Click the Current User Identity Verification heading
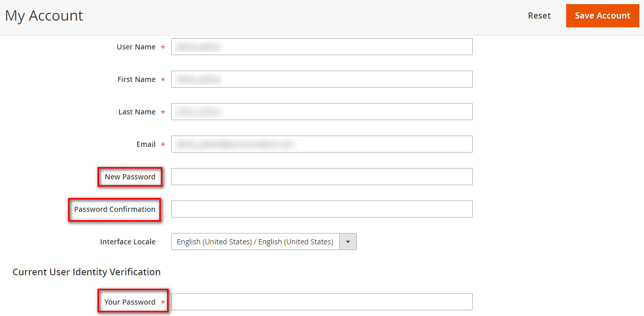 pyautogui.click(x=87, y=272)
